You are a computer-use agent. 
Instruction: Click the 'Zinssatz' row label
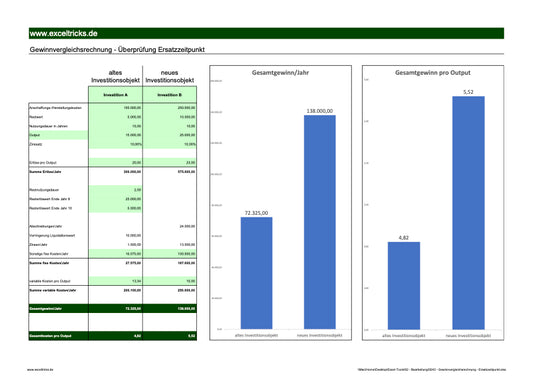[x=36, y=144]
